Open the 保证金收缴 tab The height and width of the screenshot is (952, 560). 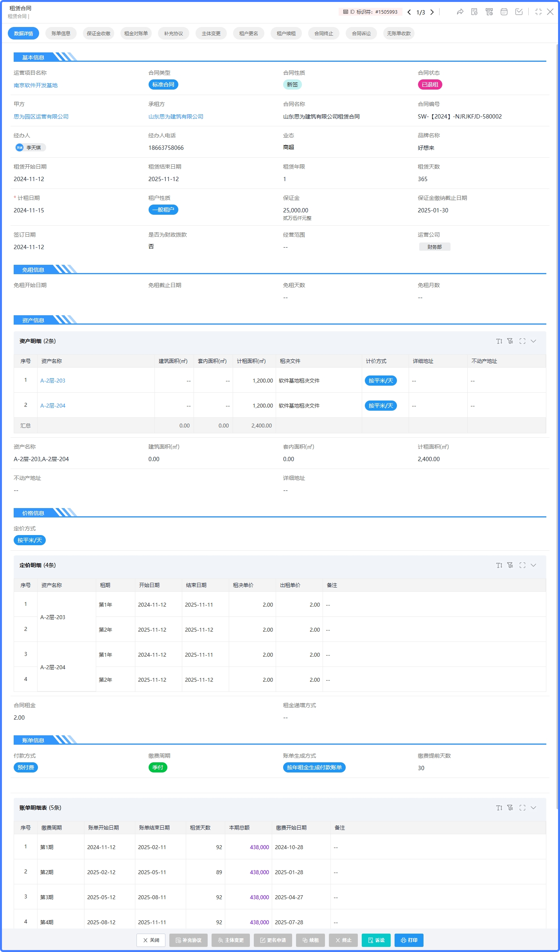(99, 33)
